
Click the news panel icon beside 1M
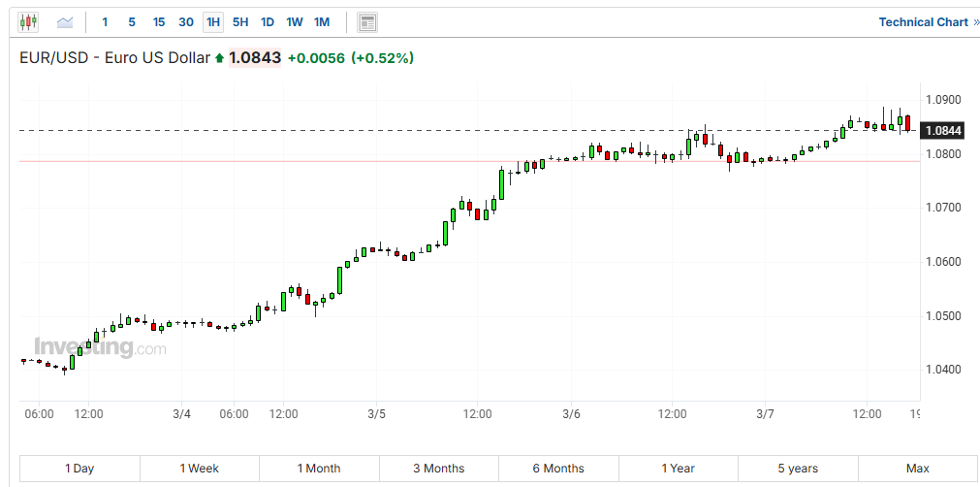[366, 21]
